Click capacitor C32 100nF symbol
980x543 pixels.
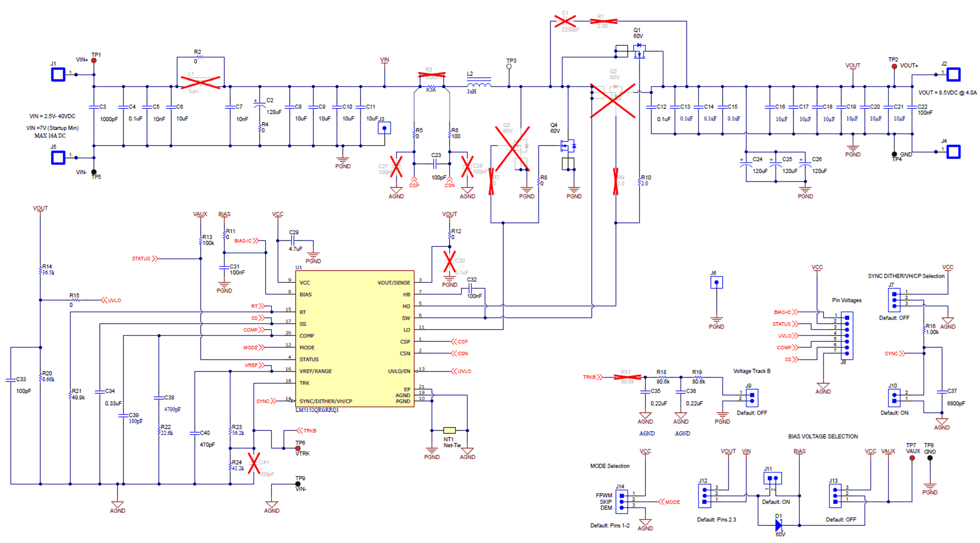tap(471, 288)
